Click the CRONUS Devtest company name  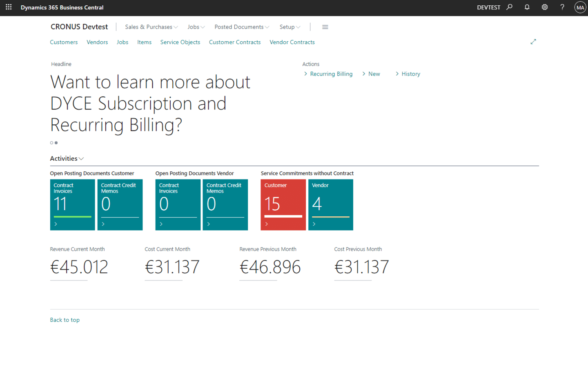tap(79, 27)
